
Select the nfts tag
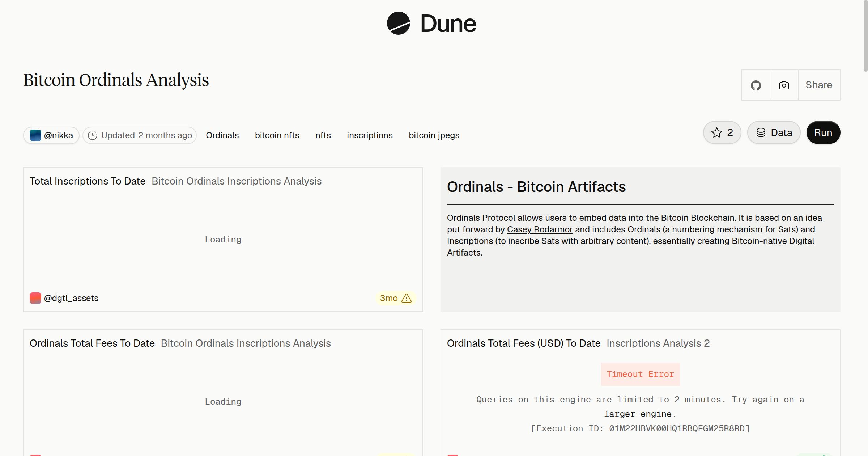(x=323, y=135)
